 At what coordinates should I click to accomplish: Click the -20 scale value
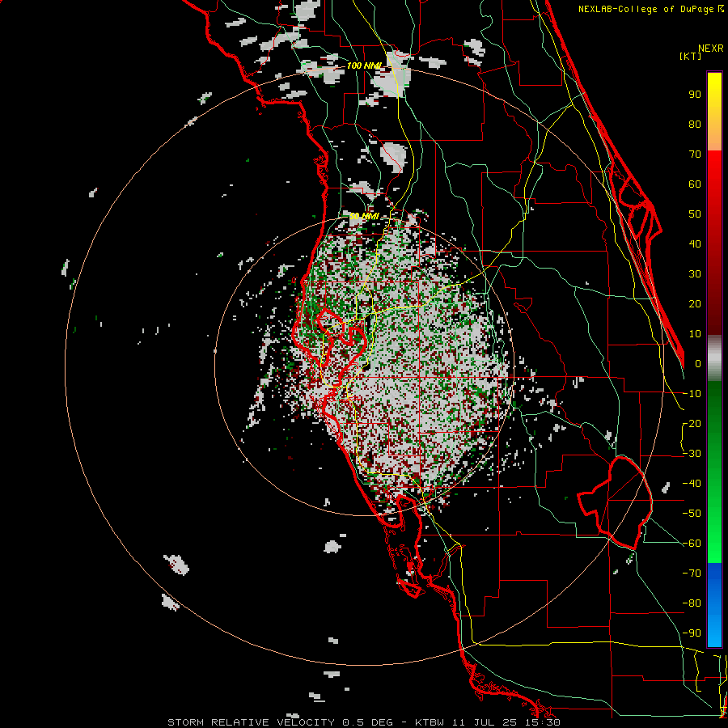click(x=692, y=423)
